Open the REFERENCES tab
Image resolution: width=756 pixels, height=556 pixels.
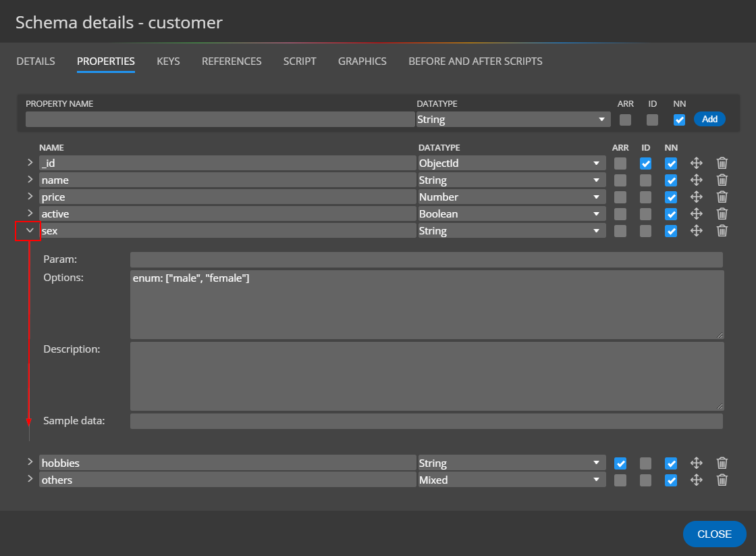tap(232, 61)
